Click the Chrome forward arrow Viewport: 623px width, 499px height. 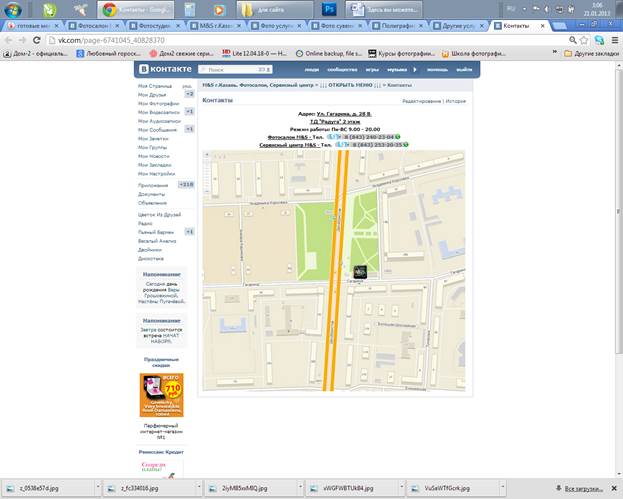22,40
